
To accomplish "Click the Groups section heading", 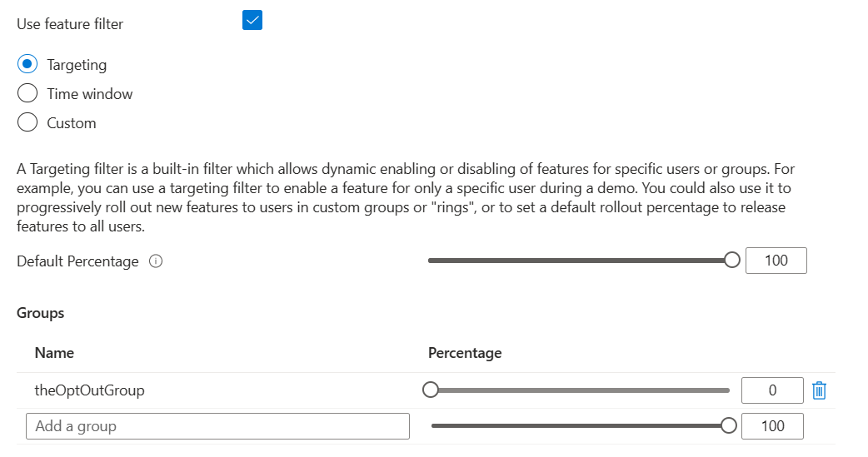I will [x=41, y=313].
